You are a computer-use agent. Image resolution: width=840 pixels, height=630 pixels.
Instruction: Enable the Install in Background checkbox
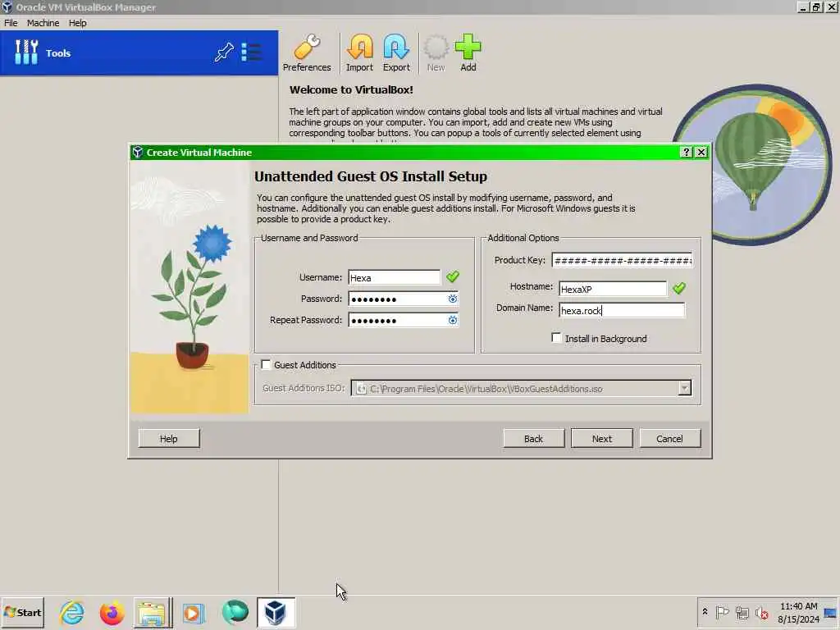pyautogui.click(x=556, y=338)
